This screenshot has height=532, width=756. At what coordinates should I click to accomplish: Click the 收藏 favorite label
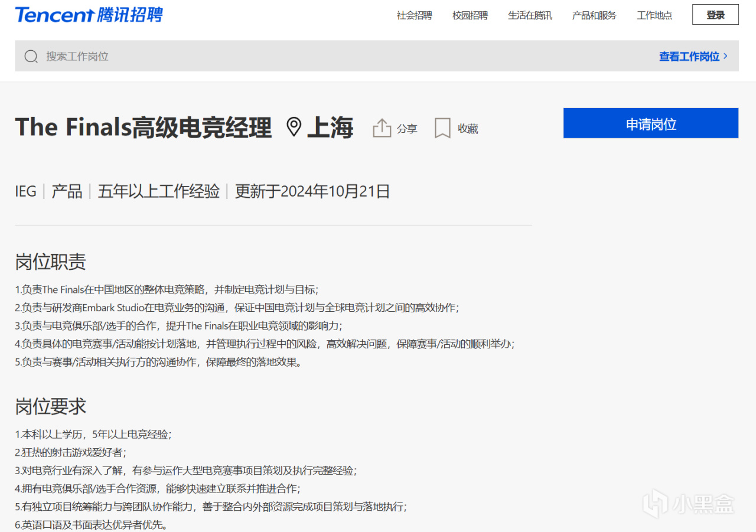468,129
